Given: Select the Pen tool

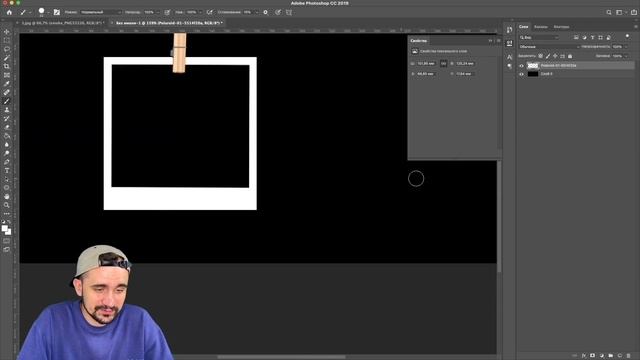Looking at the screenshot, I should (x=7, y=162).
